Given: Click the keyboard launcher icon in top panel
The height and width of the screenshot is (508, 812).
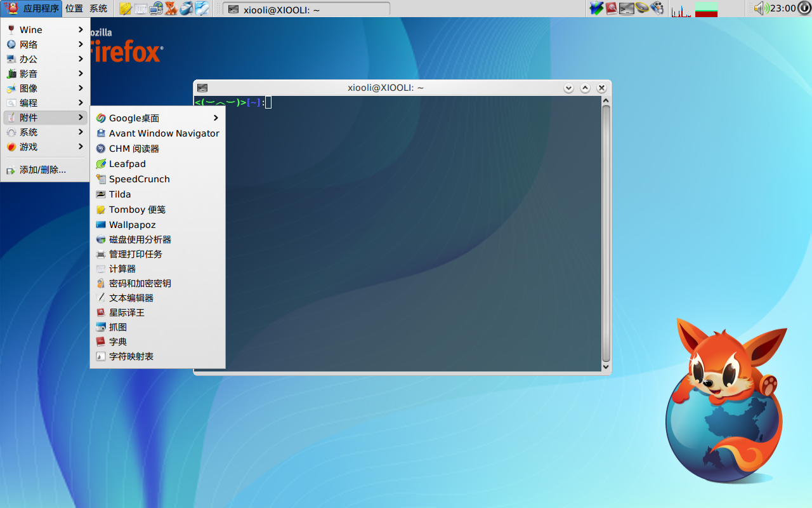Looking at the screenshot, I should [x=141, y=8].
